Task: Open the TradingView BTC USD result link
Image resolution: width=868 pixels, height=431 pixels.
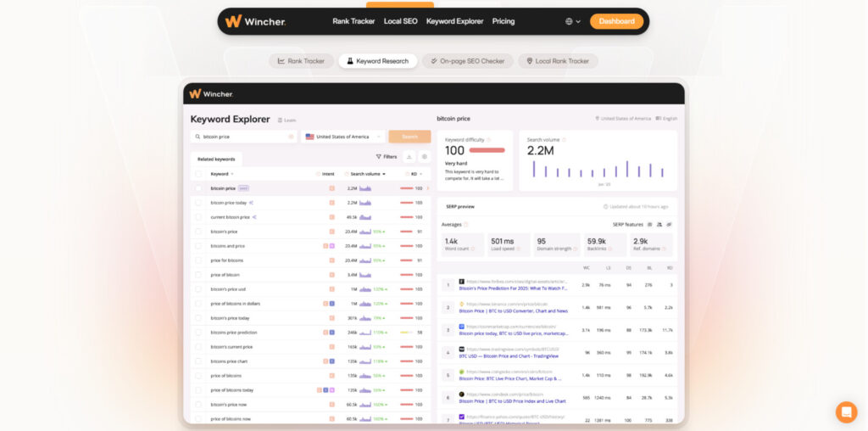Action: (509, 356)
